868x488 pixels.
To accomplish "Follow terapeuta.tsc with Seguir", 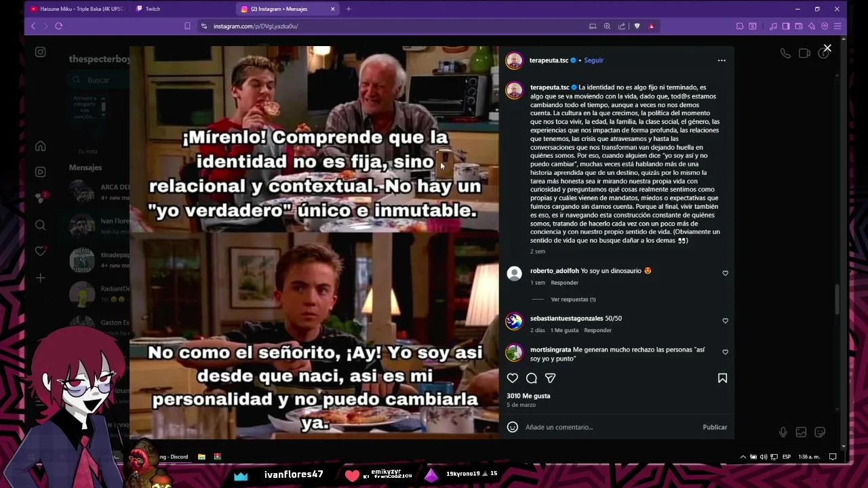I will [593, 60].
